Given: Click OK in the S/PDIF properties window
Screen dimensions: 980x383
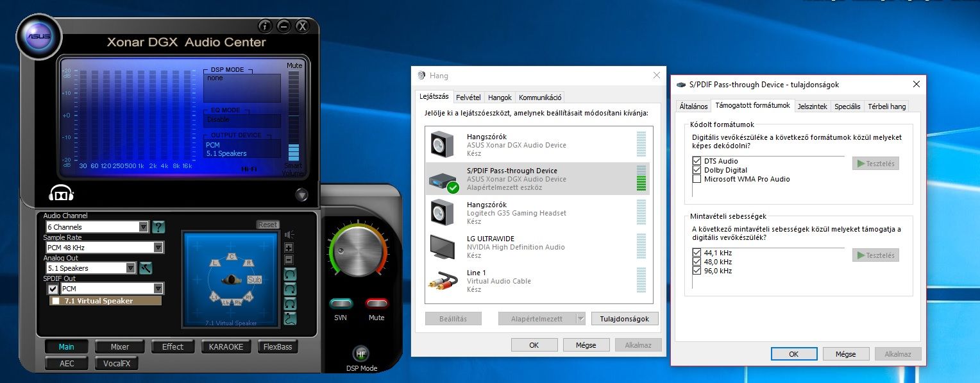Looking at the screenshot, I should 793,353.
